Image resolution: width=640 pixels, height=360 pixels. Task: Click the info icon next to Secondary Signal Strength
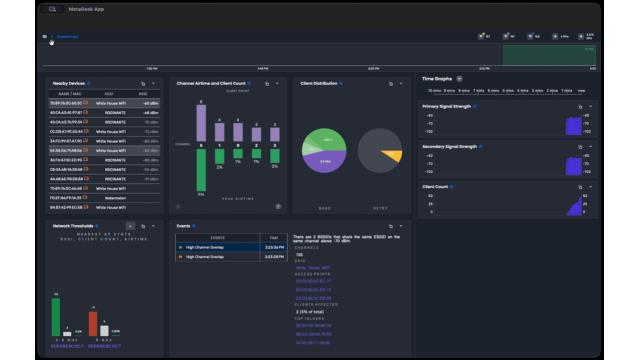480,147
